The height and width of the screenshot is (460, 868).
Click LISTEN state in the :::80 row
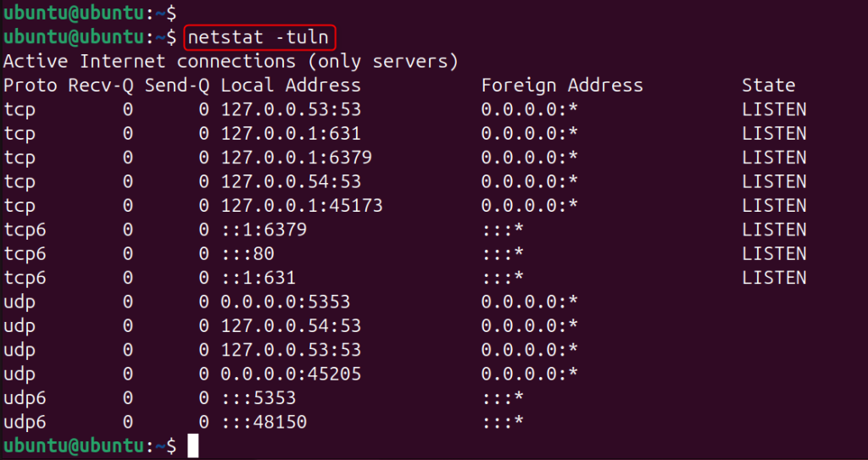tap(774, 253)
